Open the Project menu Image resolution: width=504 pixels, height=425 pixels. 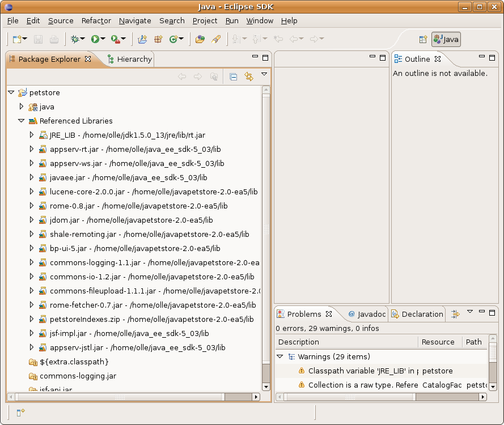205,21
